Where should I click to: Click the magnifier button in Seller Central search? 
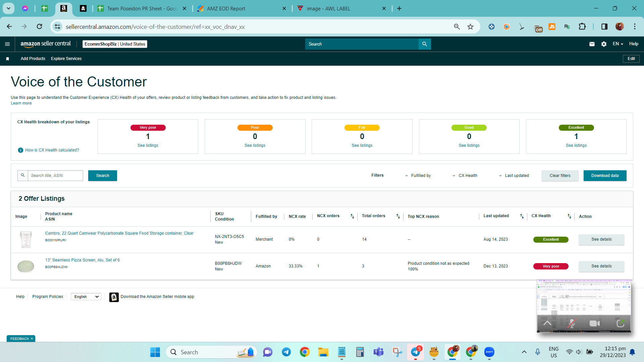tap(425, 44)
